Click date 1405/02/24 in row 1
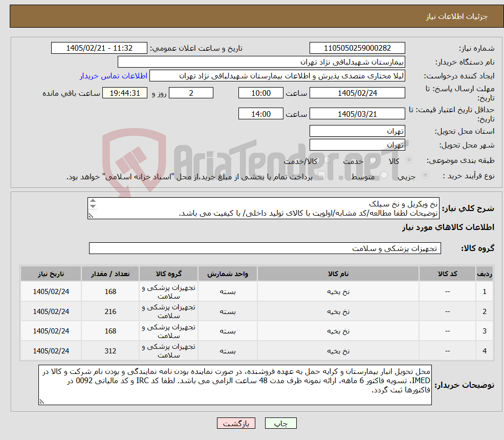This screenshot has width=504, height=440. pos(51,291)
